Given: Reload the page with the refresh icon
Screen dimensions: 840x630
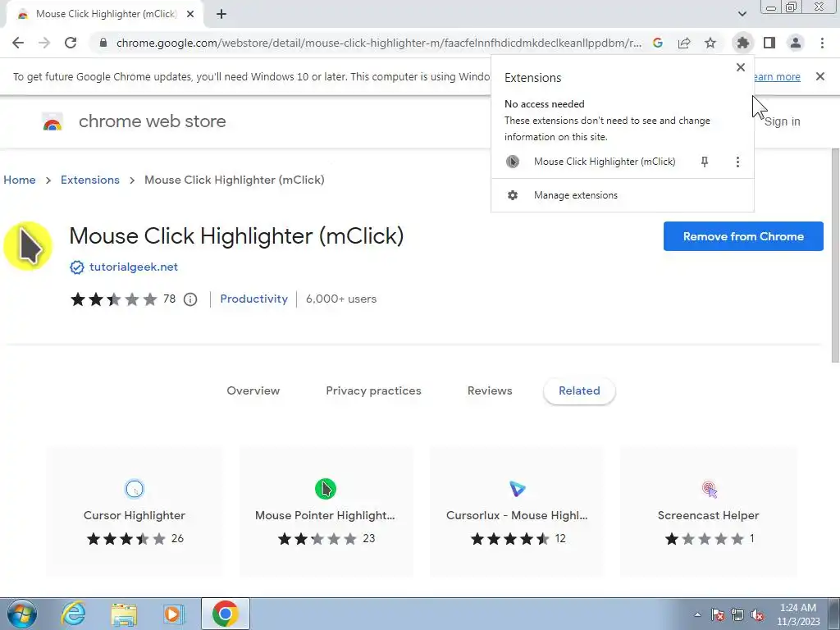Looking at the screenshot, I should point(71,43).
